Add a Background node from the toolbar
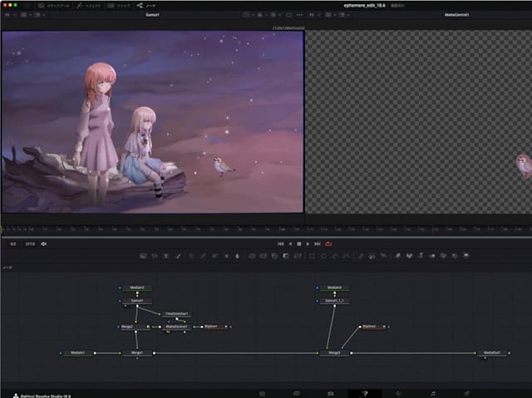This screenshot has width=532, height=398. point(143,256)
